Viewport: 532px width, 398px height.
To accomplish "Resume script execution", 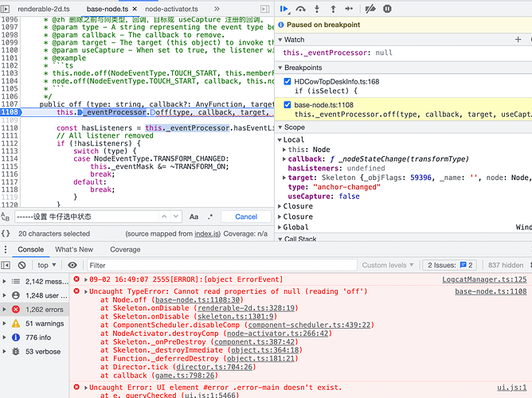I will tap(284, 9).
